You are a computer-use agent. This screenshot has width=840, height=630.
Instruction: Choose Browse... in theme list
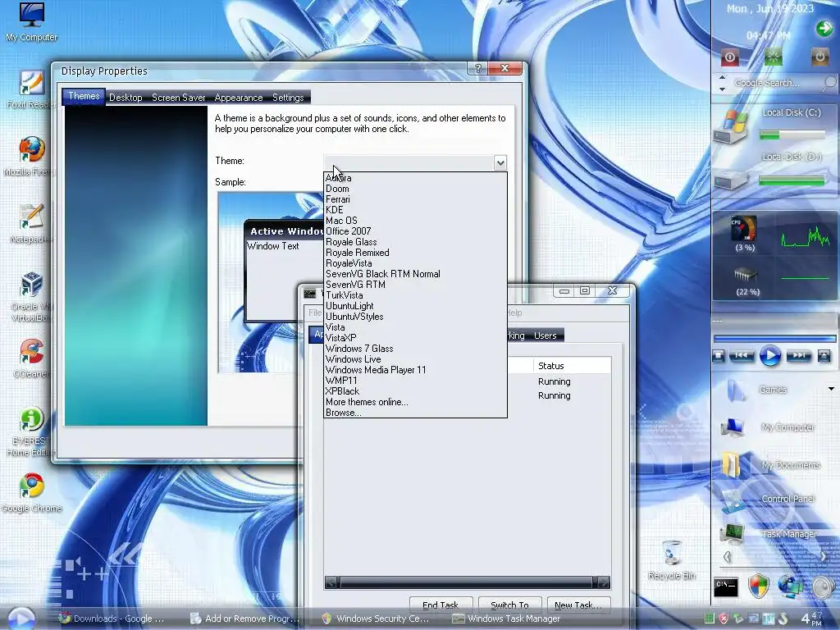(415, 413)
